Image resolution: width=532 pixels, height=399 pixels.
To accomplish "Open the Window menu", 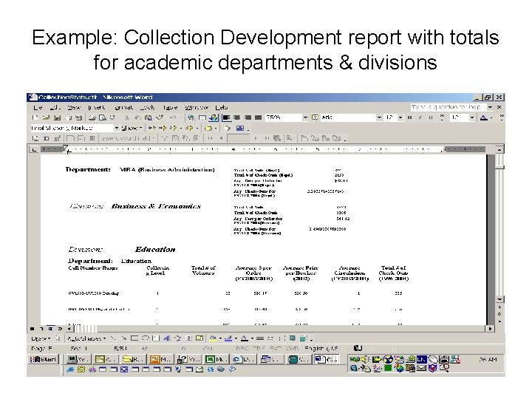I will coord(197,107).
